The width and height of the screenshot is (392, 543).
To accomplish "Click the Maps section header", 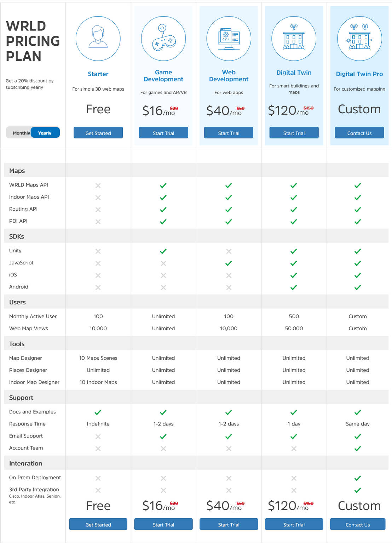I will [x=196, y=170].
